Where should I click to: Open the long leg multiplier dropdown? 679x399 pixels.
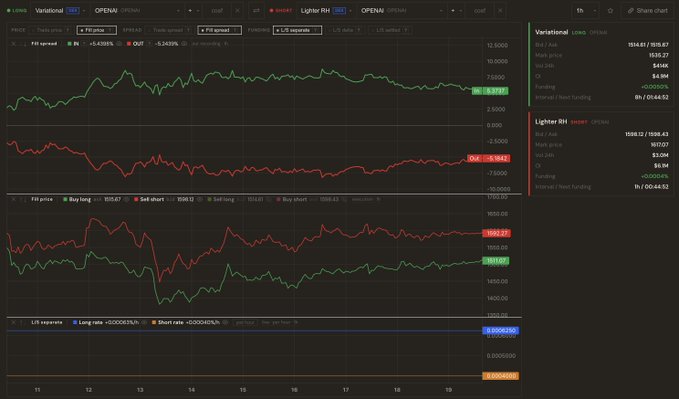(x=193, y=10)
